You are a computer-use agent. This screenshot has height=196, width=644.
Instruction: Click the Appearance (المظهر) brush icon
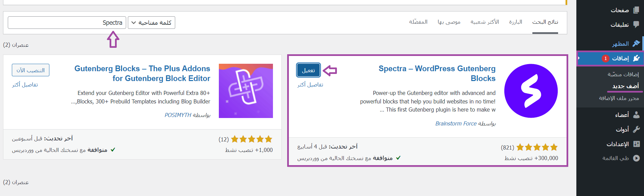coord(636,43)
